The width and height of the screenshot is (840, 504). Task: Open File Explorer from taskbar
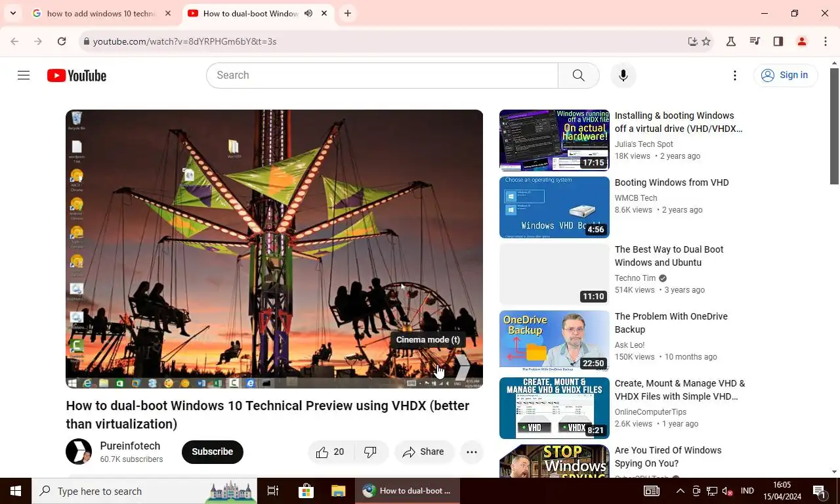point(339,491)
